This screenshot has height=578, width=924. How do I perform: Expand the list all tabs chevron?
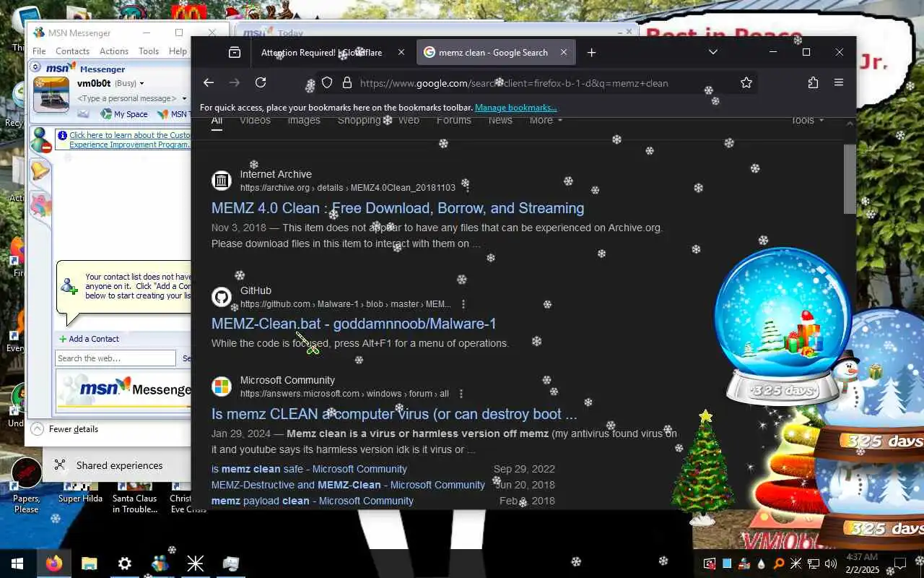[x=713, y=53]
